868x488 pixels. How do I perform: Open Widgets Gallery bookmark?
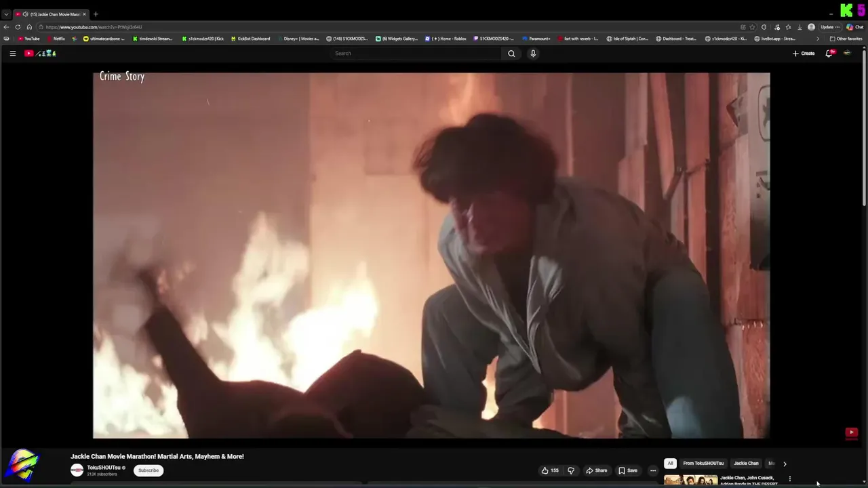tap(397, 39)
